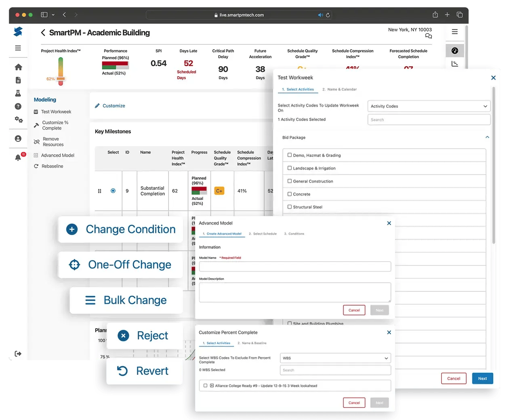
Task: Open the Create Advanced Model step
Action: [222, 234]
